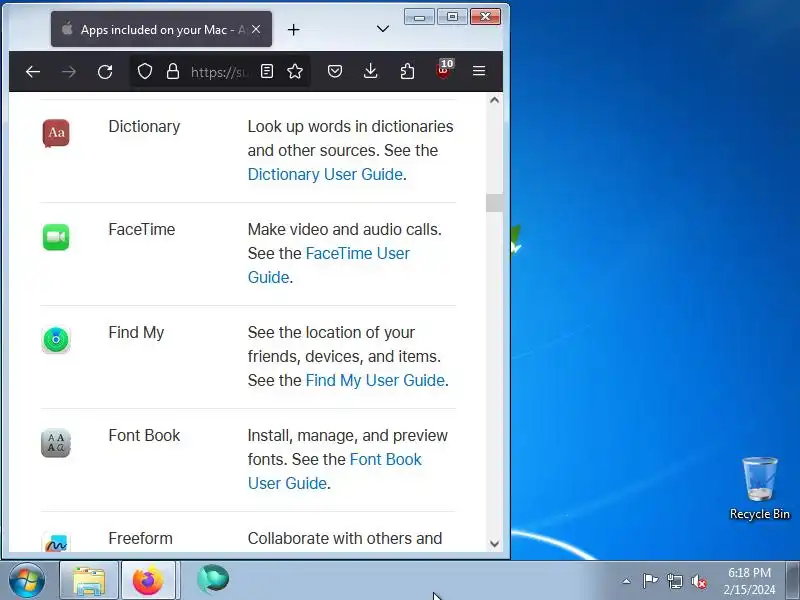Open the FaceTime User Guide link
The width and height of the screenshot is (800, 600).
[x=329, y=265]
